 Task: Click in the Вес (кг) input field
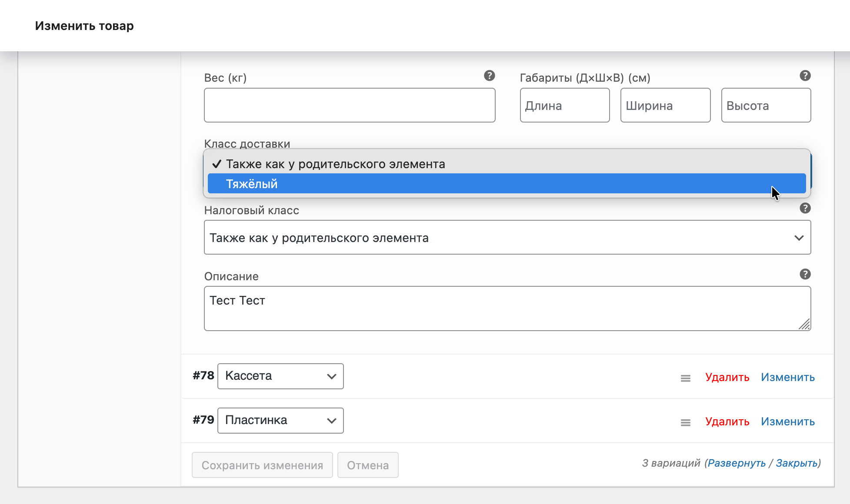[350, 106]
